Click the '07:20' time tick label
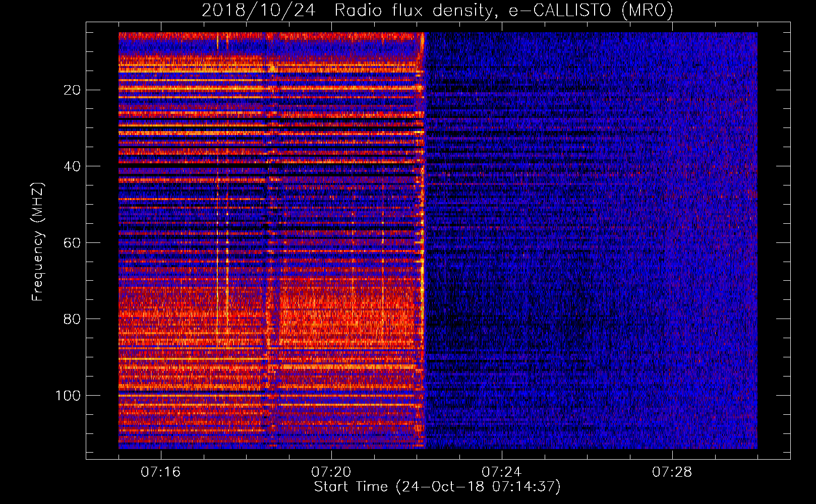816x504 pixels. coord(331,472)
